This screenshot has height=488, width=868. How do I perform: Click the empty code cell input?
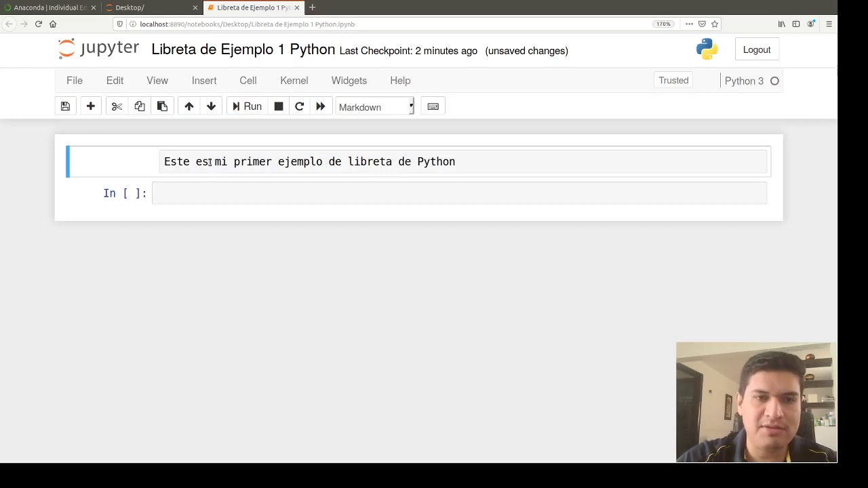[460, 193]
